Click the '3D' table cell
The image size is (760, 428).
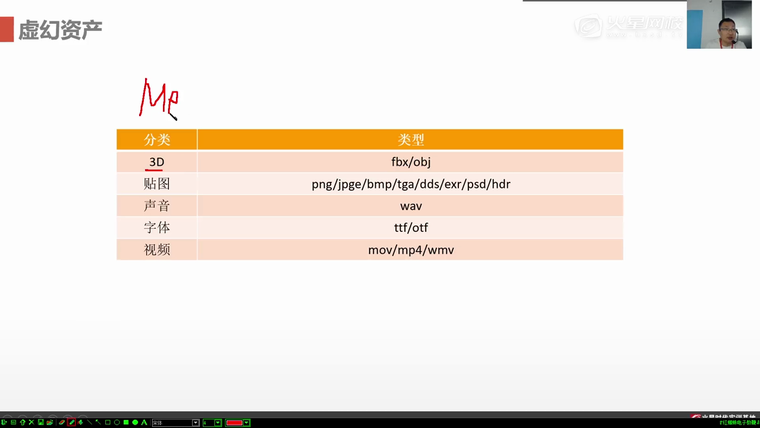coord(156,162)
